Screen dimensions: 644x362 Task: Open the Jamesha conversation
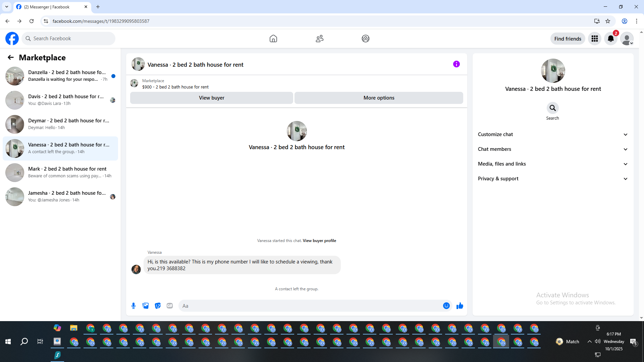click(x=60, y=197)
